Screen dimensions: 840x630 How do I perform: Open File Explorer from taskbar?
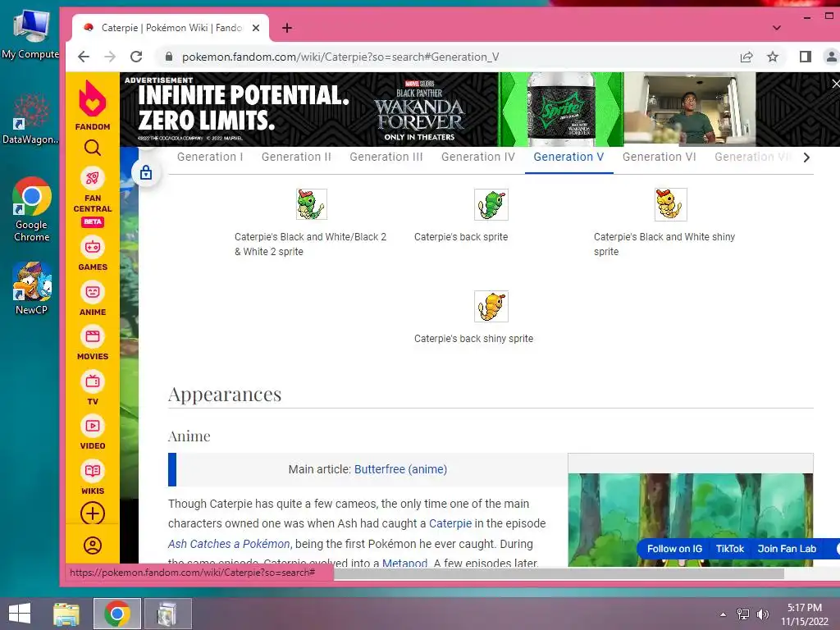(x=66, y=614)
